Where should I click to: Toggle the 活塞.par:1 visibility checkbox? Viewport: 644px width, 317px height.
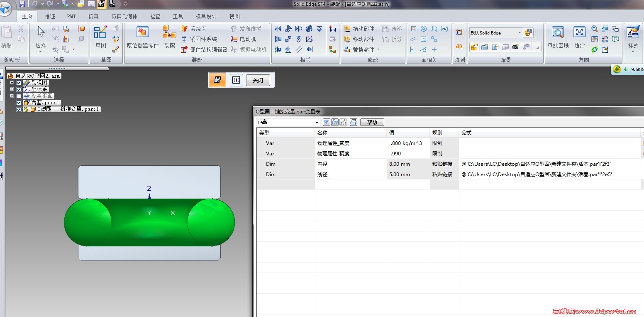click(19, 103)
